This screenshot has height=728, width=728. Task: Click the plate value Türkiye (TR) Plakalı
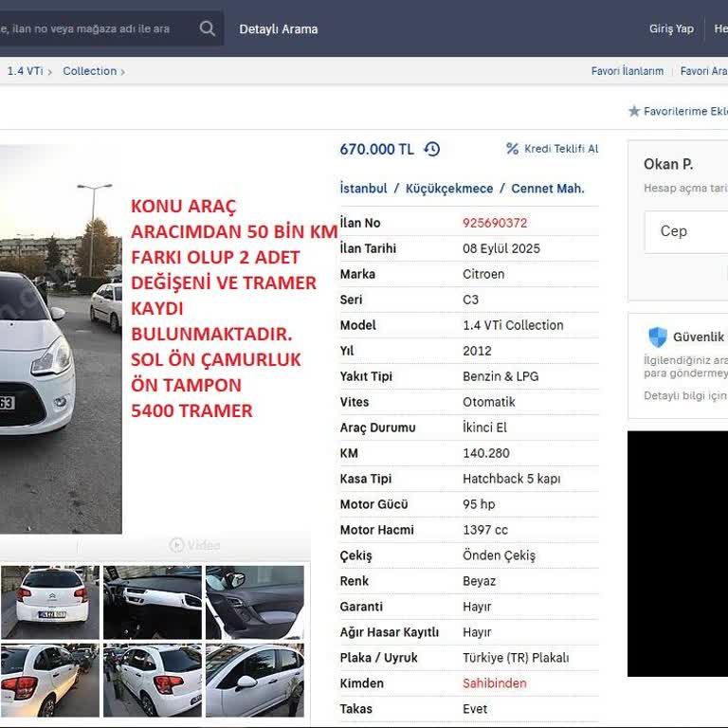pyautogui.click(x=516, y=658)
